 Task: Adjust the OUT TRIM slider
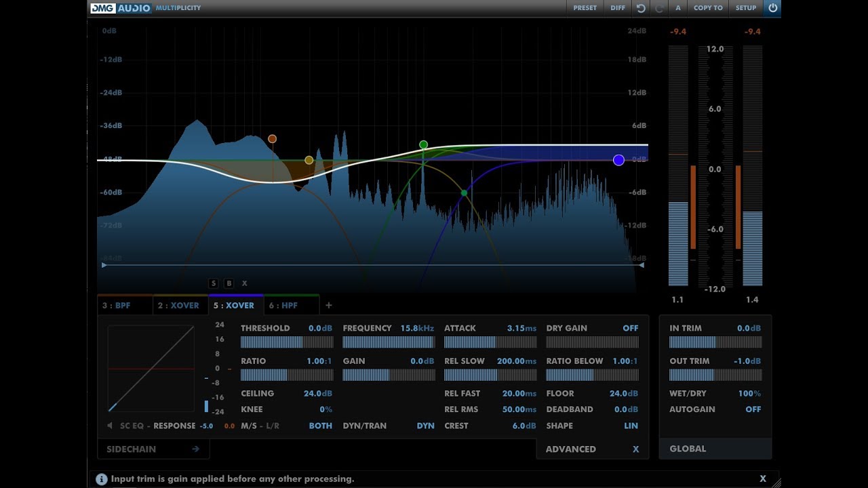[715, 375]
